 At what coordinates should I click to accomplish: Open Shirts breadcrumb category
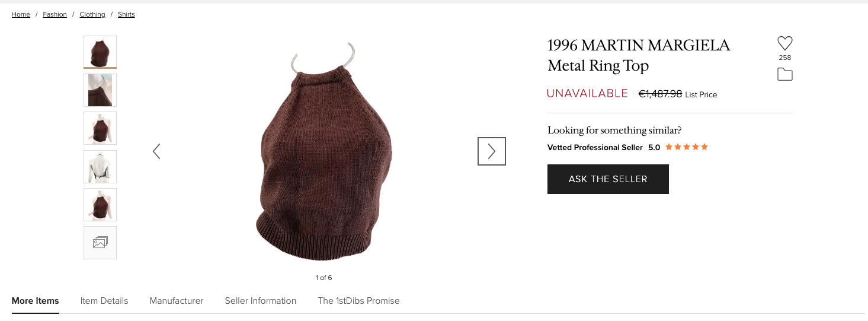click(x=126, y=14)
